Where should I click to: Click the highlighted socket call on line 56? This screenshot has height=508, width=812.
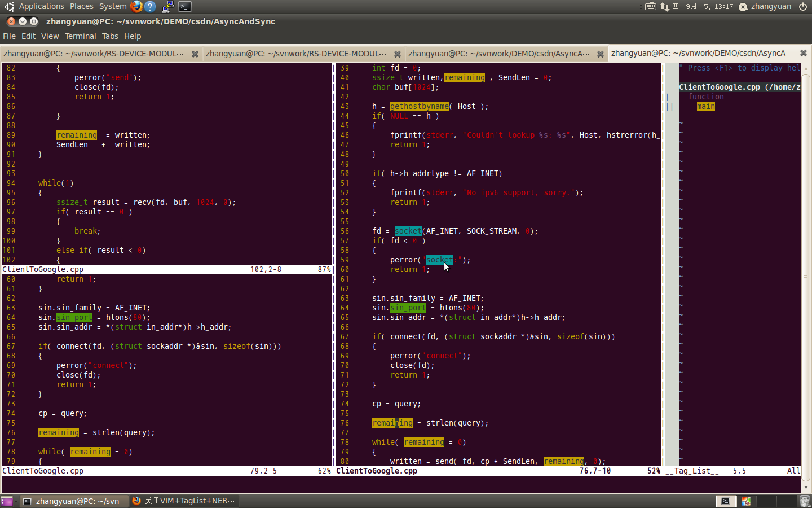point(408,231)
